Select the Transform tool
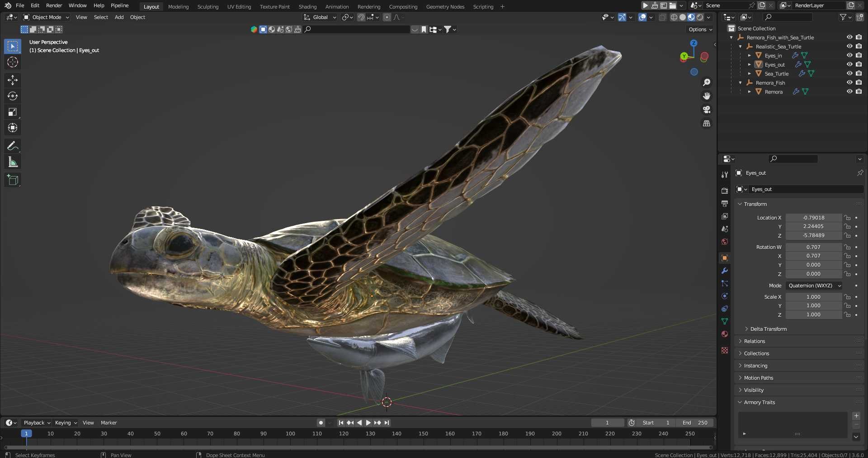Image resolution: width=868 pixels, height=458 pixels. click(13, 128)
